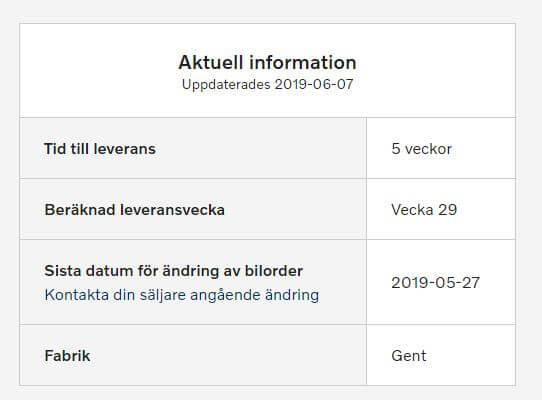Click the Gent factory value

(x=409, y=356)
